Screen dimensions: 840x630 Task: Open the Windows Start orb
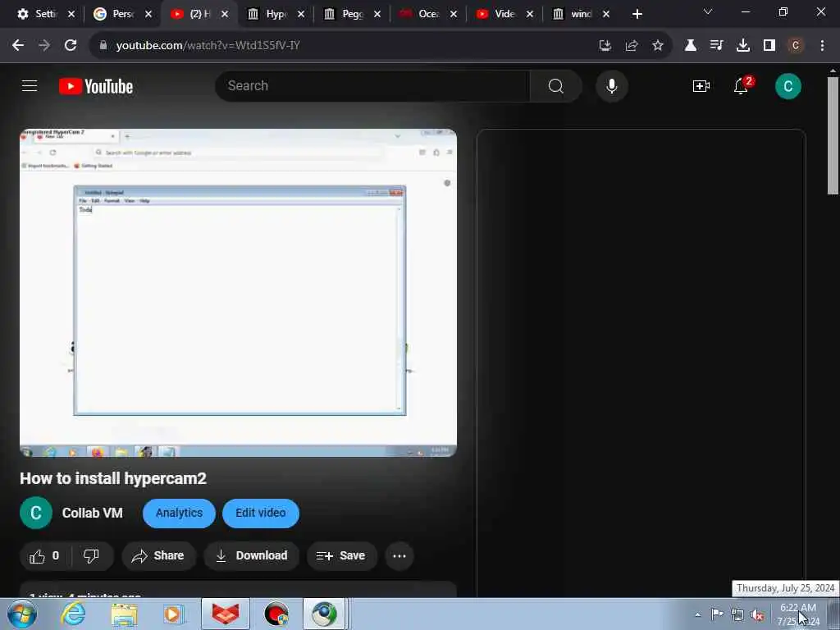21,614
